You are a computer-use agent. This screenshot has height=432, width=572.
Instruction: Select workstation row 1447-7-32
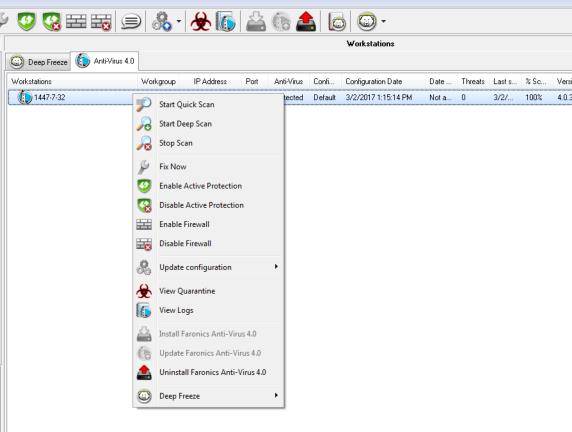point(290,97)
